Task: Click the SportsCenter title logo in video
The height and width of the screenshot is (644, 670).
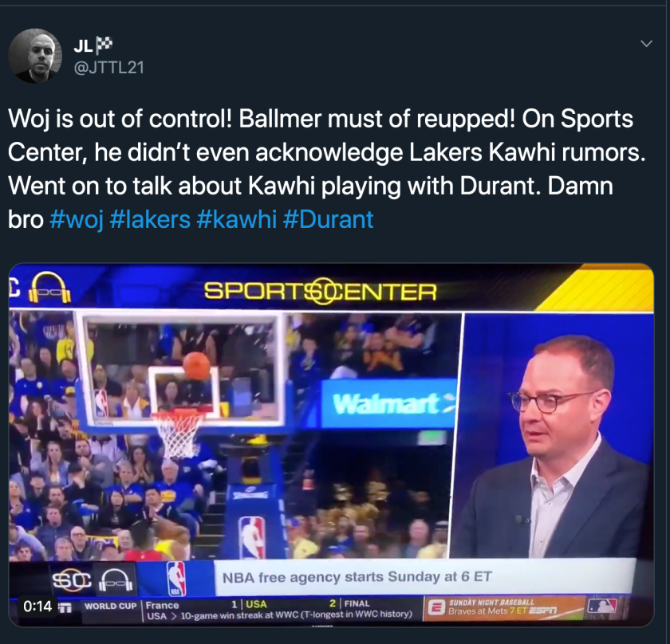Action: [321, 292]
